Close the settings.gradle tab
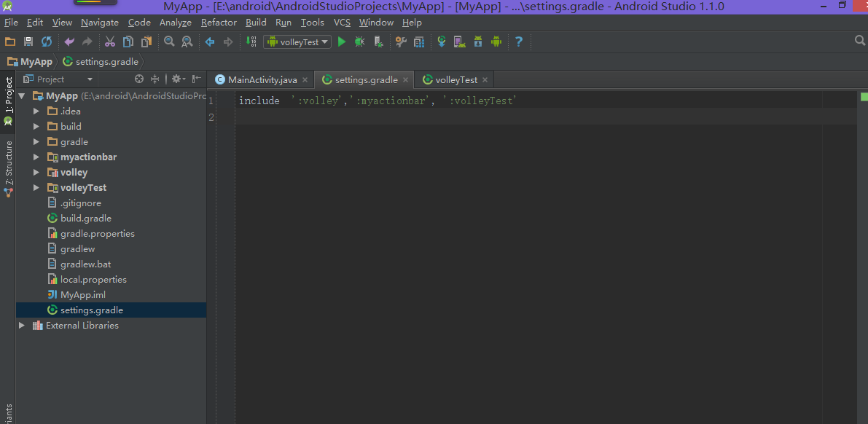This screenshot has width=868, height=424. click(x=405, y=79)
